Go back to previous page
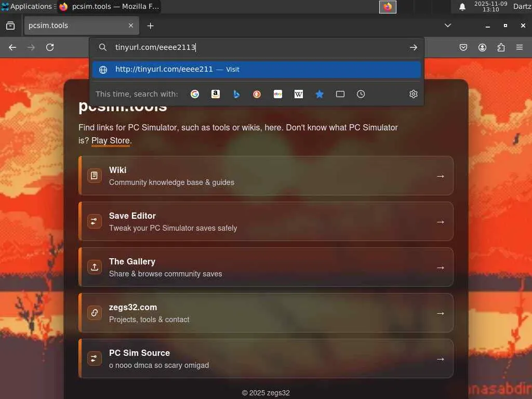The height and width of the screenshot is (399, 532). [x=12, y=47]
